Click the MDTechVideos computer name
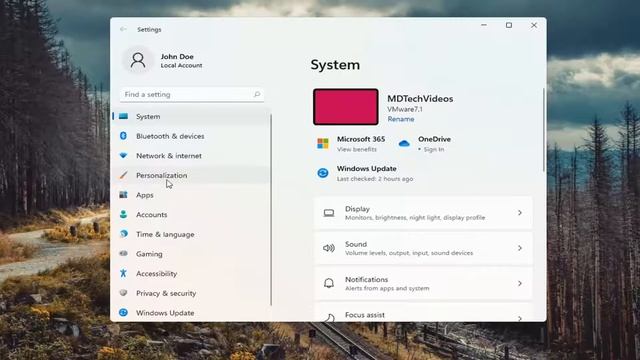The height and width of the screenshot is (360, 640). click(420, 99)
